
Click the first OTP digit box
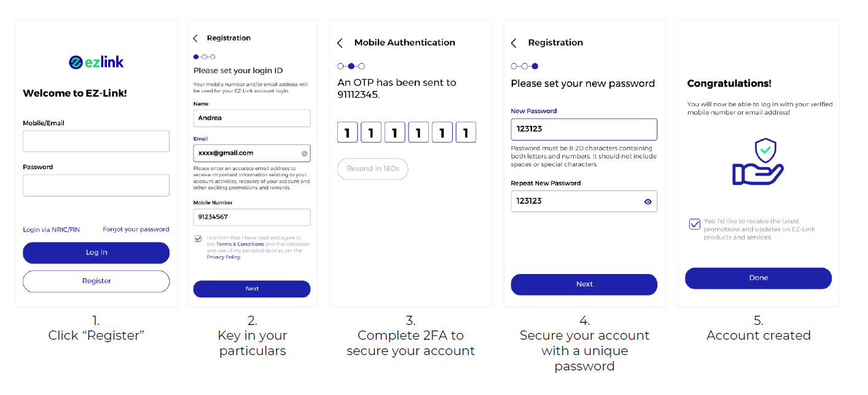coord(347,132)
